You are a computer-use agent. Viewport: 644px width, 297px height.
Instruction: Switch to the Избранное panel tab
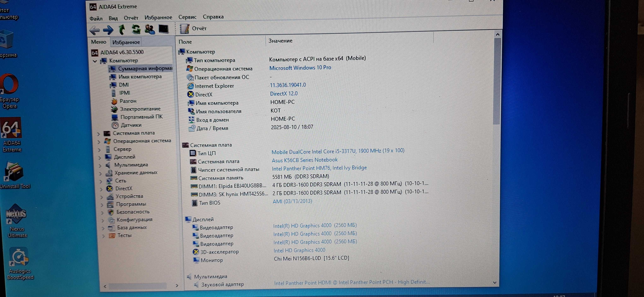[126, 42]
